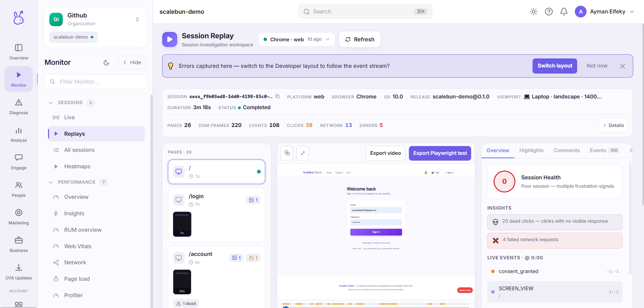
Task: Switch to the Comments tab
Action: pyautogui.click(x=566, y=150)
